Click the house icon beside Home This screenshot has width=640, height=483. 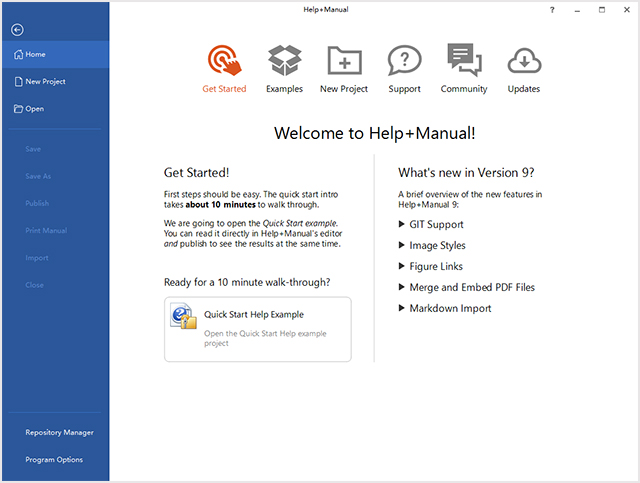pyautogui.click(x=18, y=54)
